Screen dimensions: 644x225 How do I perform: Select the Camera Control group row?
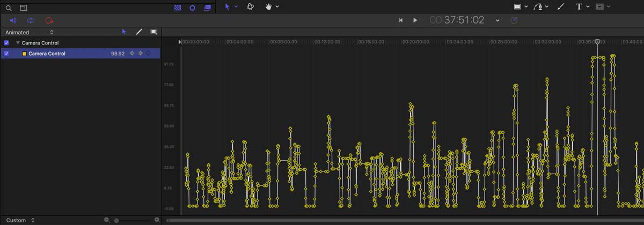point(80,43)
